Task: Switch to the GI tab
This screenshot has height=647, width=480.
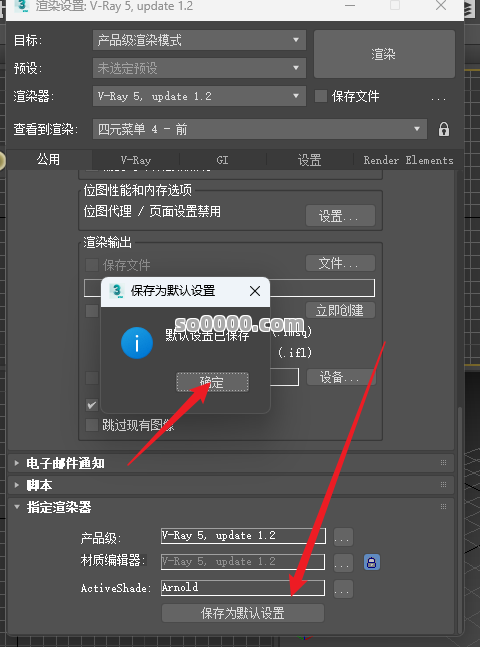Action: (x=222, y=160)
